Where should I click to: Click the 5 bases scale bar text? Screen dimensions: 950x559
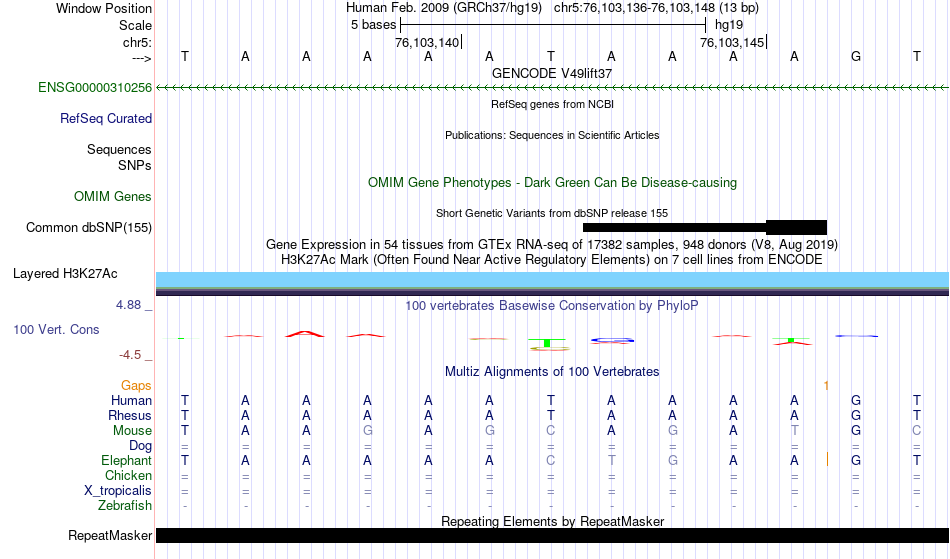[x=373, y=25]
